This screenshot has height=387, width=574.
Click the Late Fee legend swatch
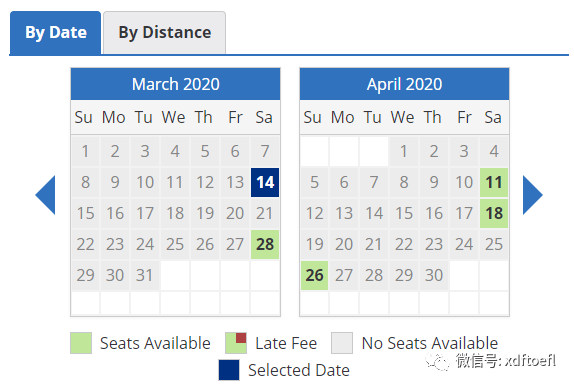click(x=236, y=343)
